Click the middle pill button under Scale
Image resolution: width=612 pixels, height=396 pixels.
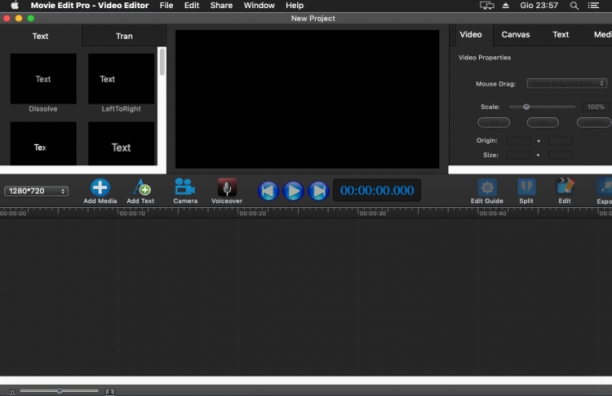[x=543, y=123]
